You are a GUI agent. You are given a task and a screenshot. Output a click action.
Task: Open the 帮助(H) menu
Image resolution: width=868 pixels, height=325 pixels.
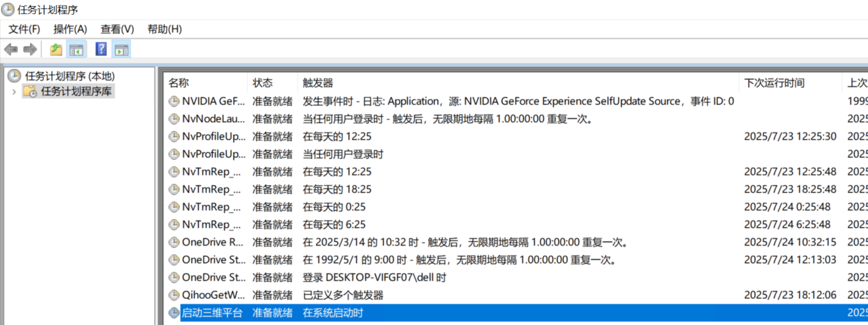(x=164, y=29)
